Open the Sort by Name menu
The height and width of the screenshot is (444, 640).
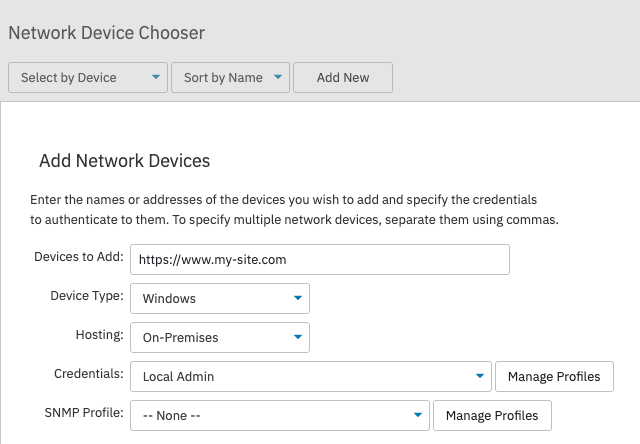point(230,78)
